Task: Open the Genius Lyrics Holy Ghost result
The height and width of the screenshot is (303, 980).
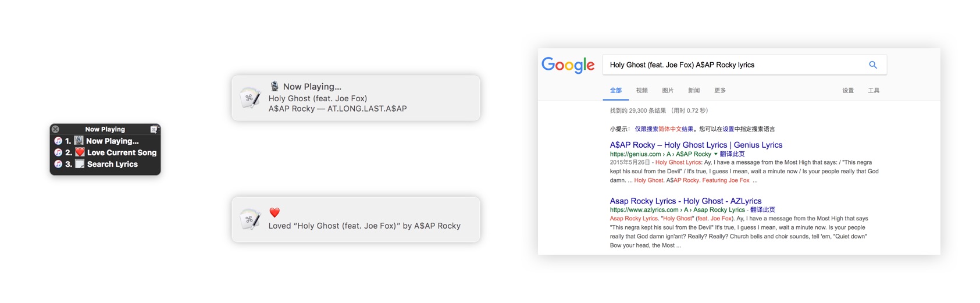Action: click(x=696, y=145)
